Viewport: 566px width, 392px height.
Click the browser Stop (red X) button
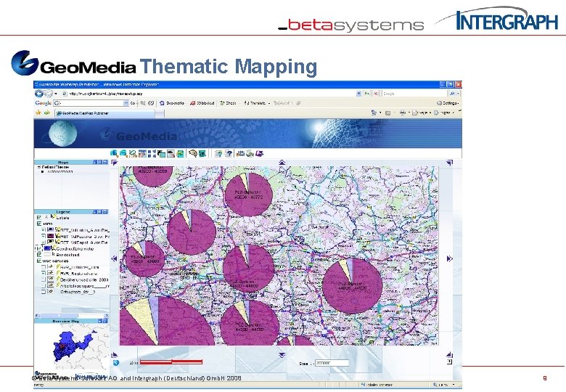pos(375,94)
